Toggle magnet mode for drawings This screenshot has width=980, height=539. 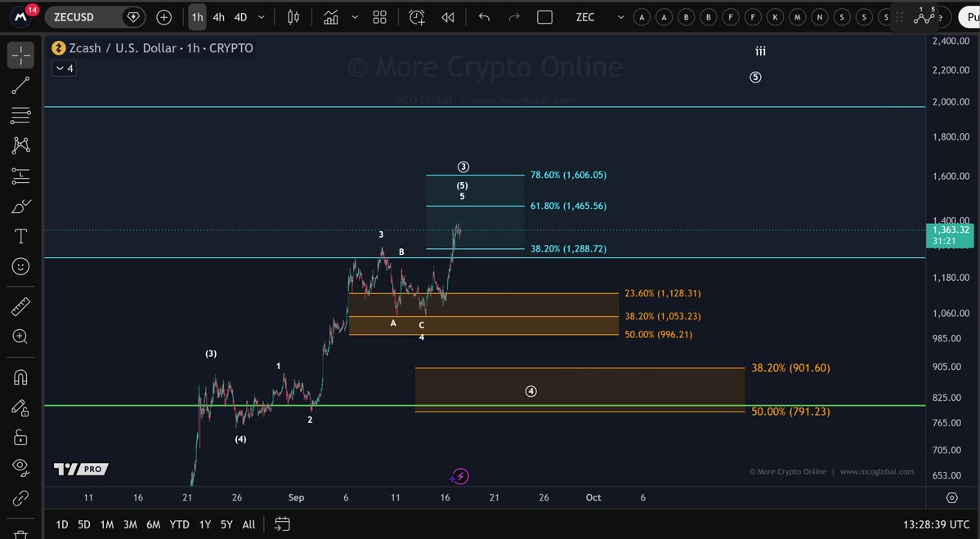20,377
